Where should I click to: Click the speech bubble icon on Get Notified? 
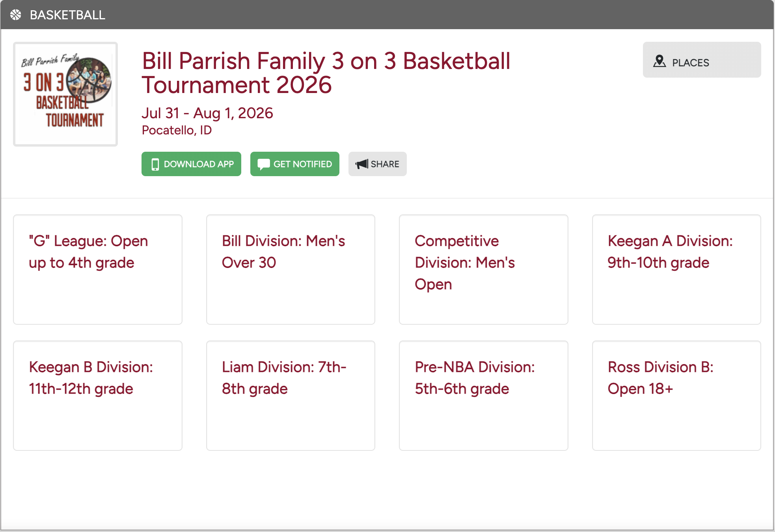tap(263, 164)
